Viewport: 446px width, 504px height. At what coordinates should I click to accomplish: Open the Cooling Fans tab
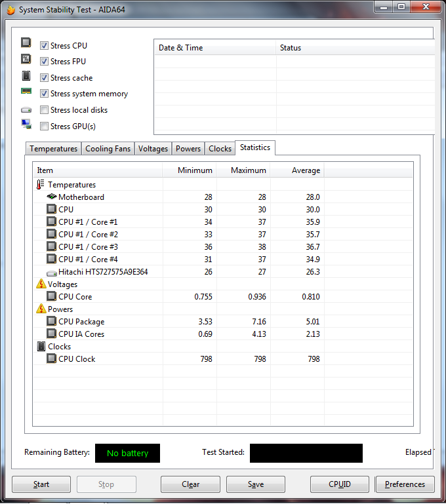click(x=108, y=149)
